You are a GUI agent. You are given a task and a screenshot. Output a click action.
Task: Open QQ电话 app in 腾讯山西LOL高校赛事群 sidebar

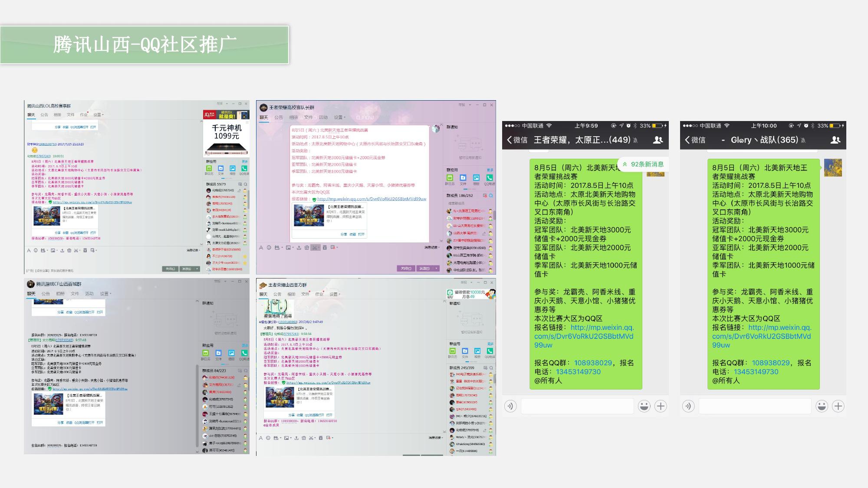pyautogui.click(x=244, y=168)
